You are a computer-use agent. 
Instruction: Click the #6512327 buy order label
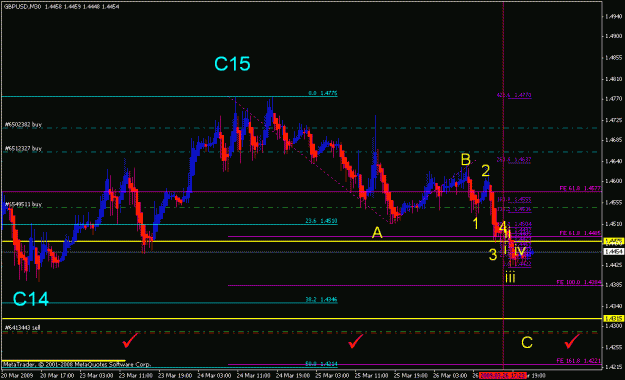click(23, 149)
